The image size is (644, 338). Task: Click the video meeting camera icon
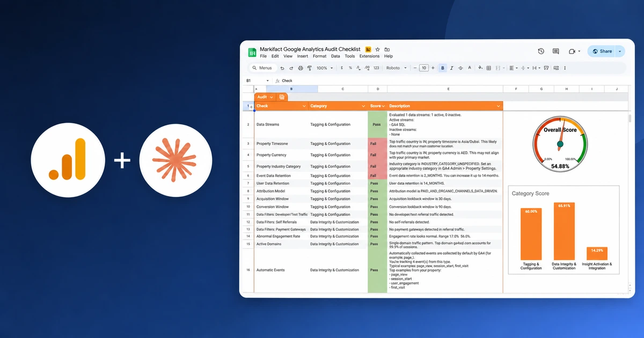[x=572, y=52]
